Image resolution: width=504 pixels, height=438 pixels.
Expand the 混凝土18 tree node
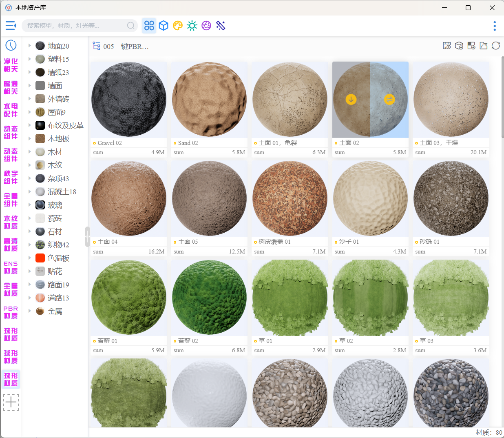coord(30,192)
